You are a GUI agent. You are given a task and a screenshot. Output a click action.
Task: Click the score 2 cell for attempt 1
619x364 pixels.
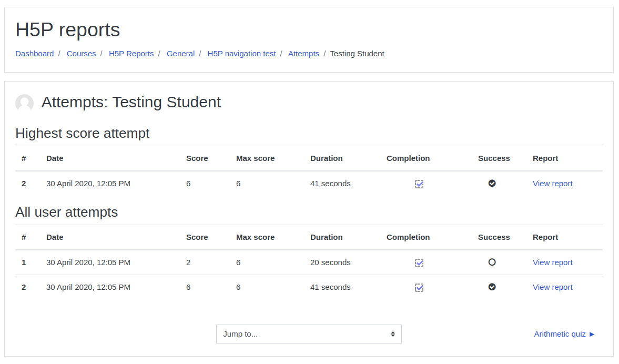pos(188,262)
